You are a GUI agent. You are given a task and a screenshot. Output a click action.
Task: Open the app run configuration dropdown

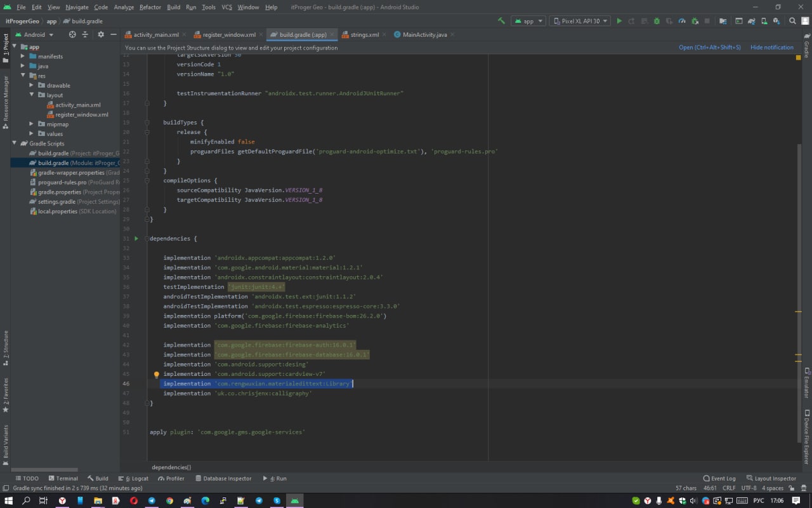[528, 21]
